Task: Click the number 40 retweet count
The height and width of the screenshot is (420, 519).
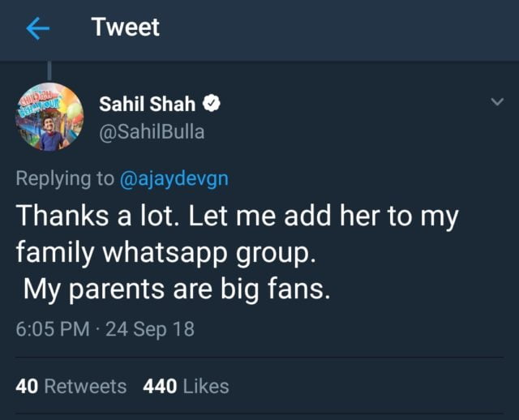Action: (27, 387)
